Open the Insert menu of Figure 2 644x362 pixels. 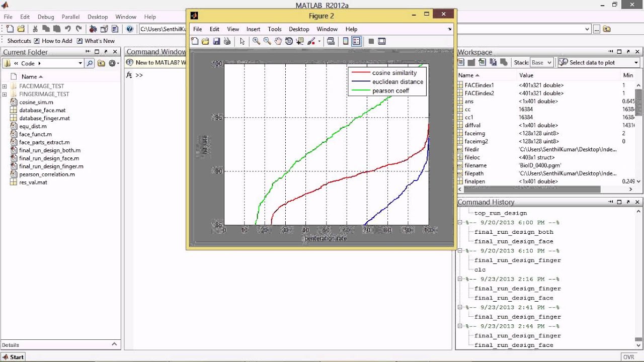point(253,29)
